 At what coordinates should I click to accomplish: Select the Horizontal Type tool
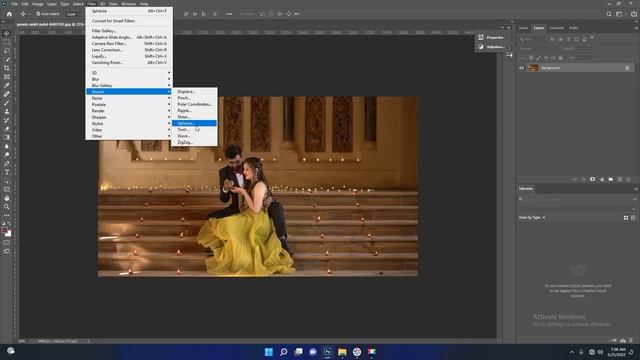point(7,172)
